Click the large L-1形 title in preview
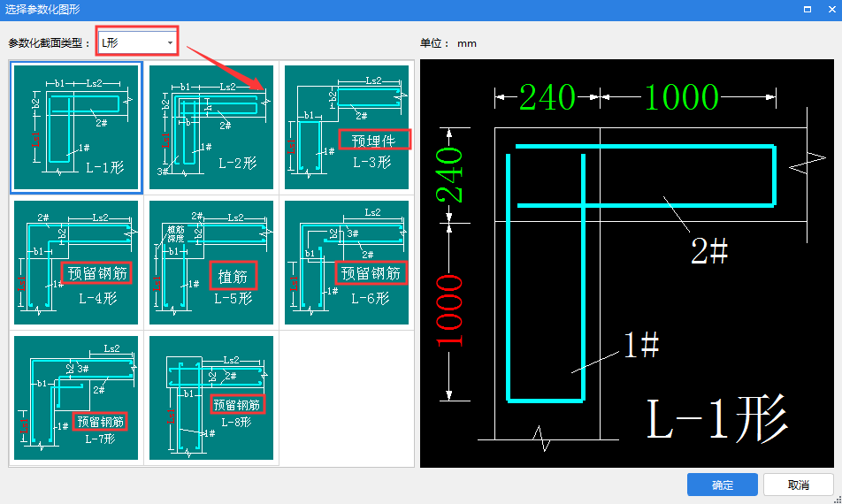The image size is (842, 504). 716,418
